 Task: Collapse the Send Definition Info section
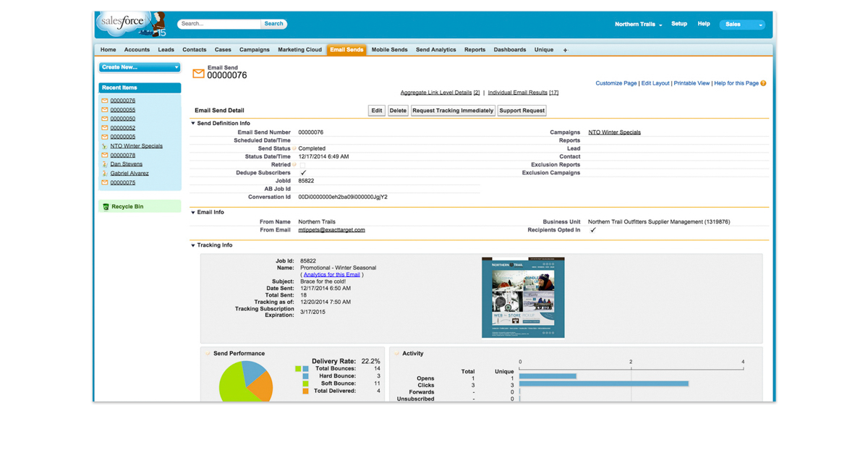pyautogui.click(x=193, y=124)
